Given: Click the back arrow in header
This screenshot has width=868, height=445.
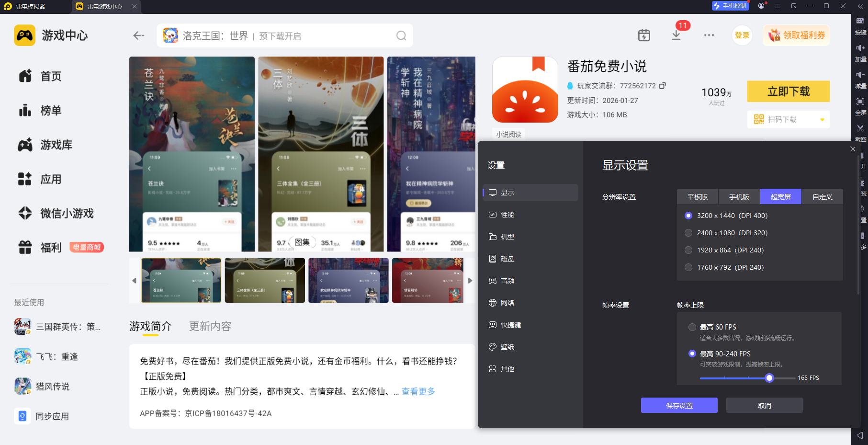Looking at the screenshot, I should (x=139, y=35).
